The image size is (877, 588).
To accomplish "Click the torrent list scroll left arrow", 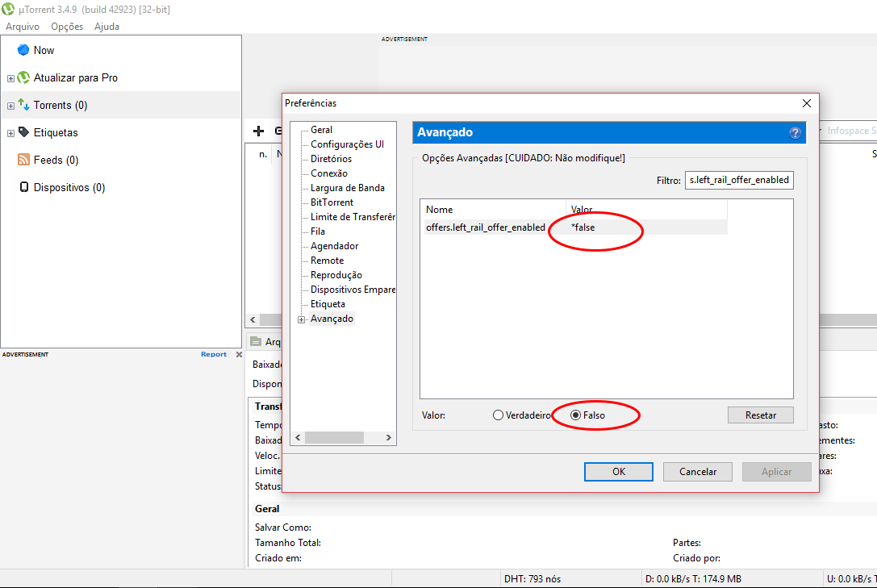I will [x=253, y=319].
